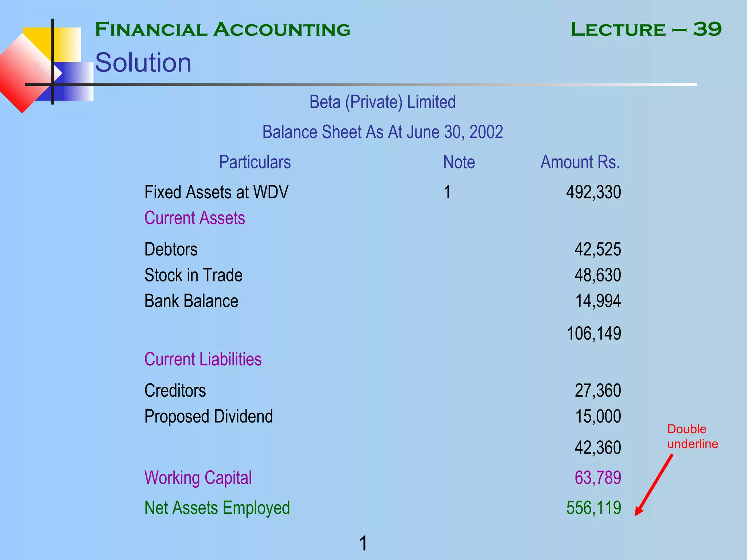
Task: Click the Proposed Dividend row label
Action: pos(208,417)
